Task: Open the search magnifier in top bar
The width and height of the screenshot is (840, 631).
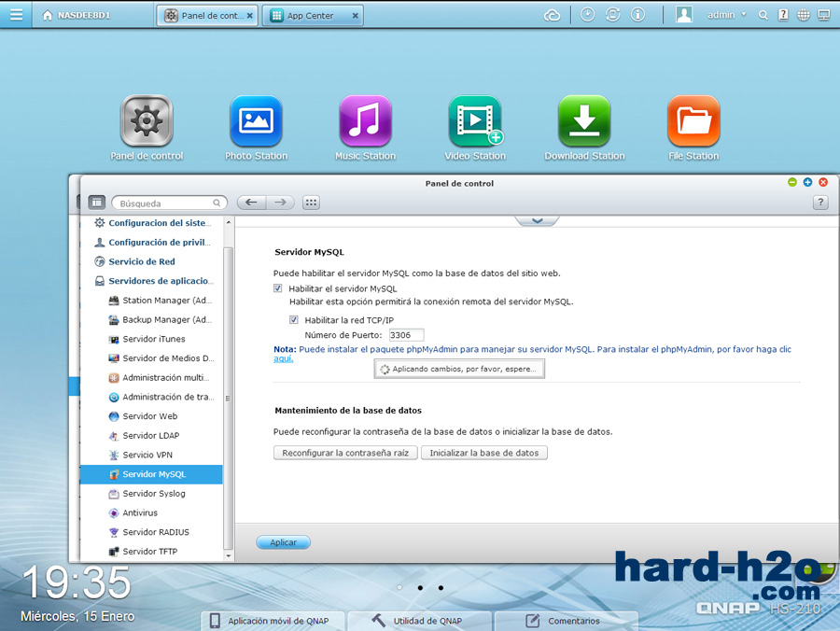Action: (x=763, y=15)
